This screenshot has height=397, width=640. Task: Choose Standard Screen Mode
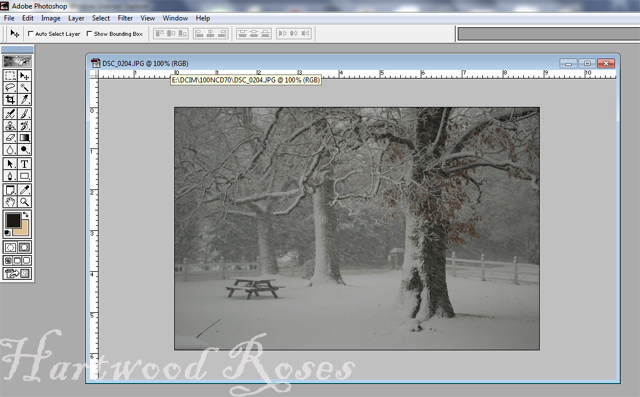[x=8, y=260]
